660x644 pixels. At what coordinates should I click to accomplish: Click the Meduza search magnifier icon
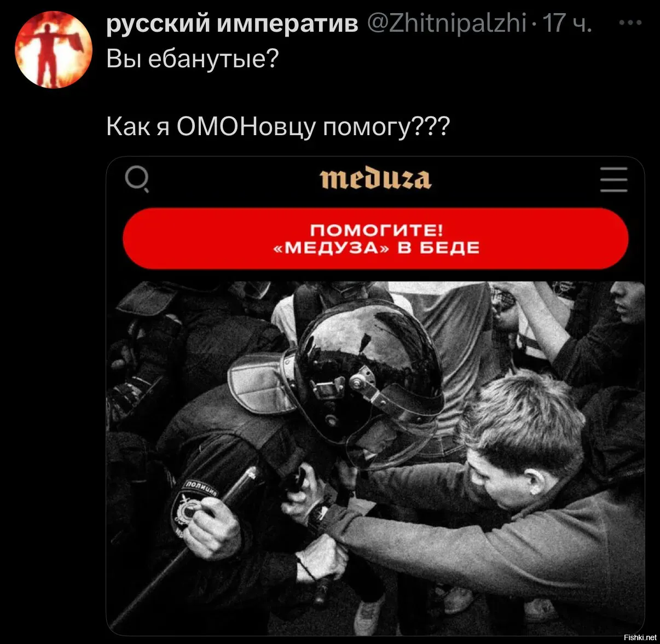click(137, 179)
